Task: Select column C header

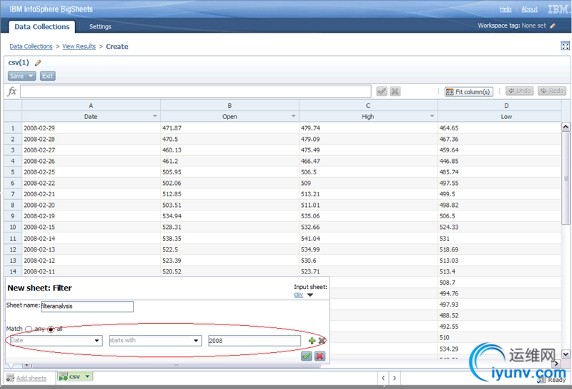Action: tap(368, 105)
